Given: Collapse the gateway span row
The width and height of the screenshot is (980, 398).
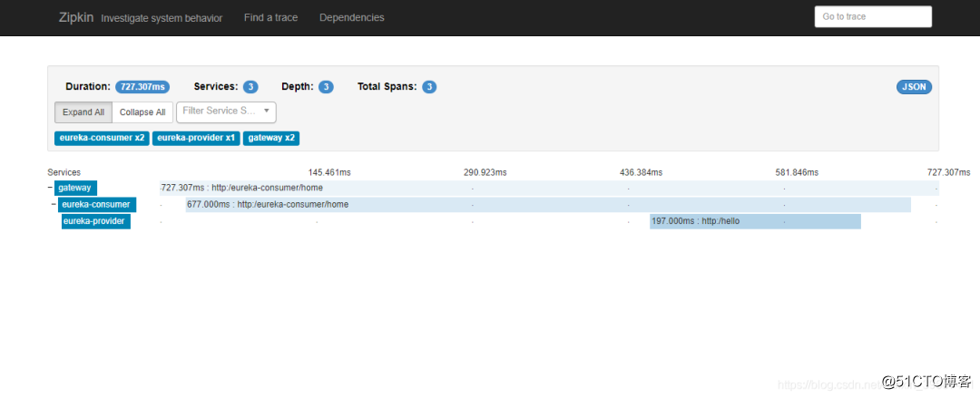Looking at the screenshot, I should click(x=50, y=188).
